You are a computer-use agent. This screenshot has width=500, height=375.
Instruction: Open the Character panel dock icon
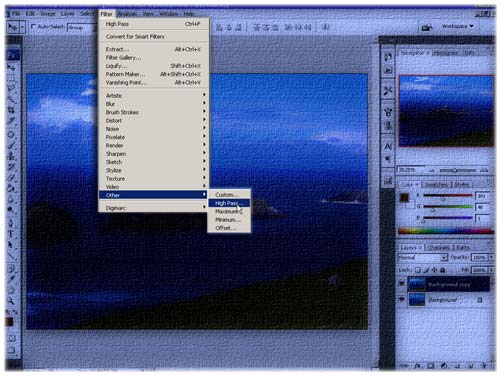pos(388,146)
